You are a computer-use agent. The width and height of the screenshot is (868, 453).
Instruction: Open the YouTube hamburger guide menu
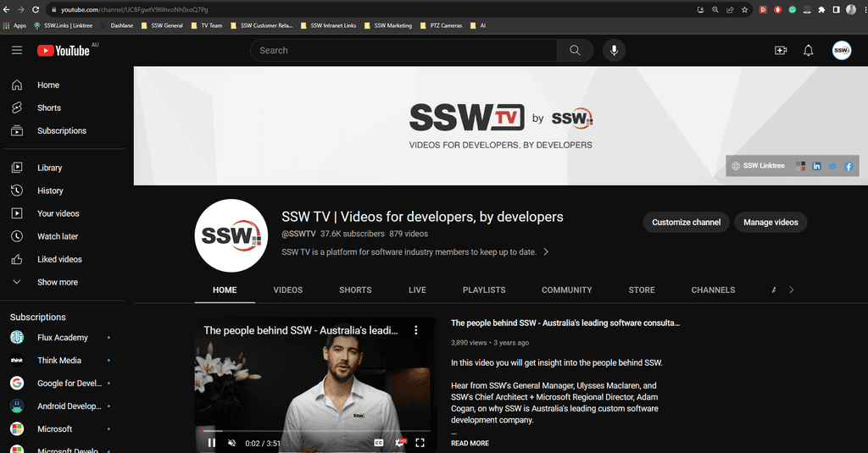[x=17, y=51]
